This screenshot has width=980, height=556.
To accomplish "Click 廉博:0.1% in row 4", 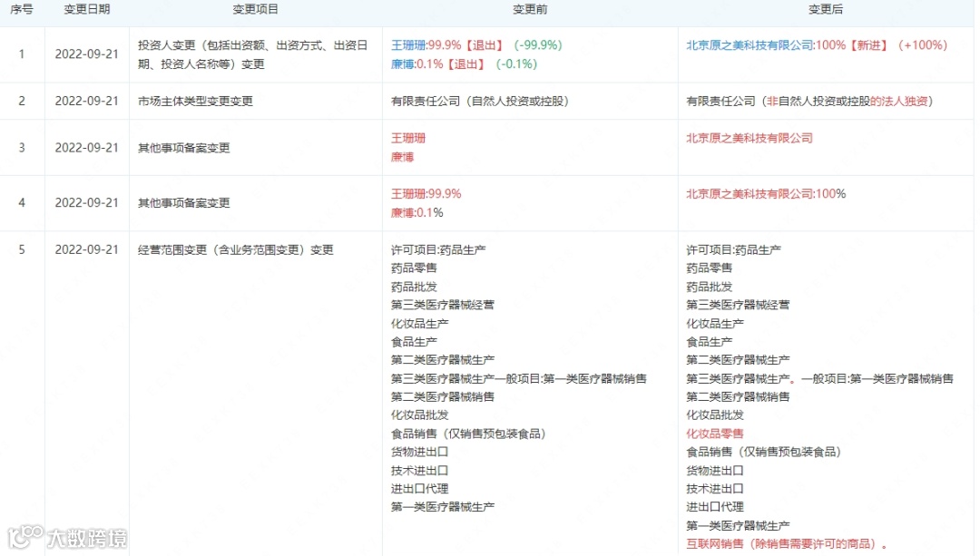I will pyautogui.click(x=416, y=212).
